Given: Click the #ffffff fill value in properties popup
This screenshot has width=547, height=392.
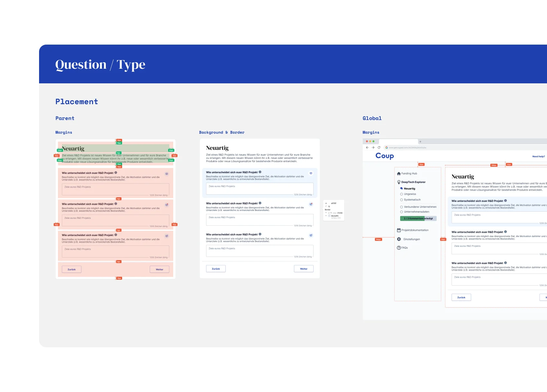Looking at the screenshot, I should click(334, 203).
